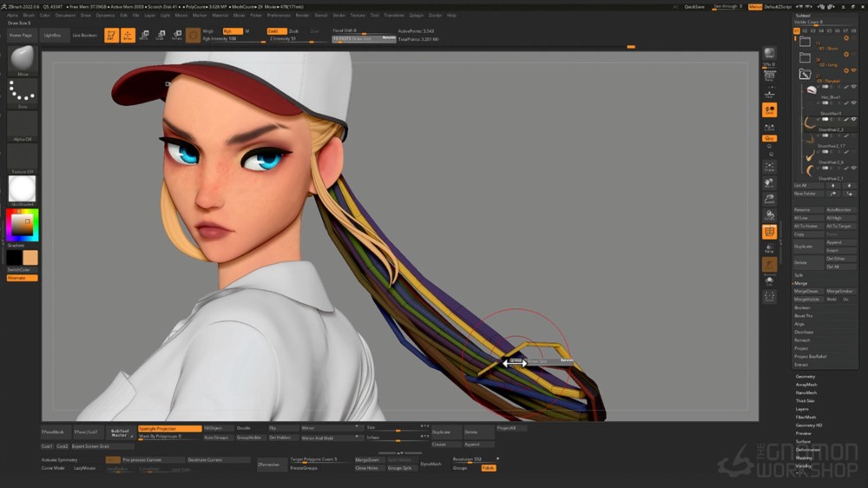Expand the Remesh section
The image size is (868, 488).
[802, 340]
